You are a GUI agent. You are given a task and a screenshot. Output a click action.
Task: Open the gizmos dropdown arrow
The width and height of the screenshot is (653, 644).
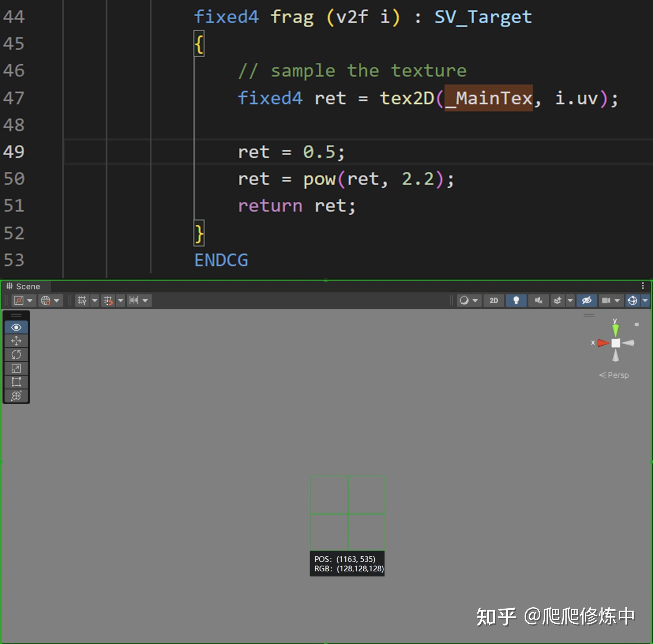(x=645, y=300)
